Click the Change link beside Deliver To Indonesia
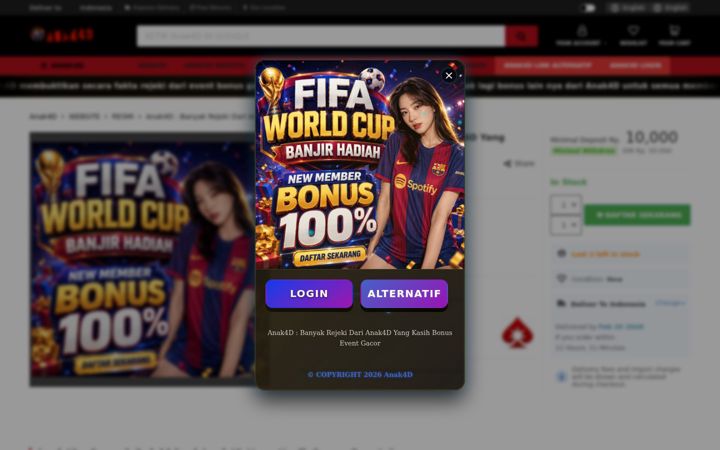The image size is (720, 450). click(670, 303)
